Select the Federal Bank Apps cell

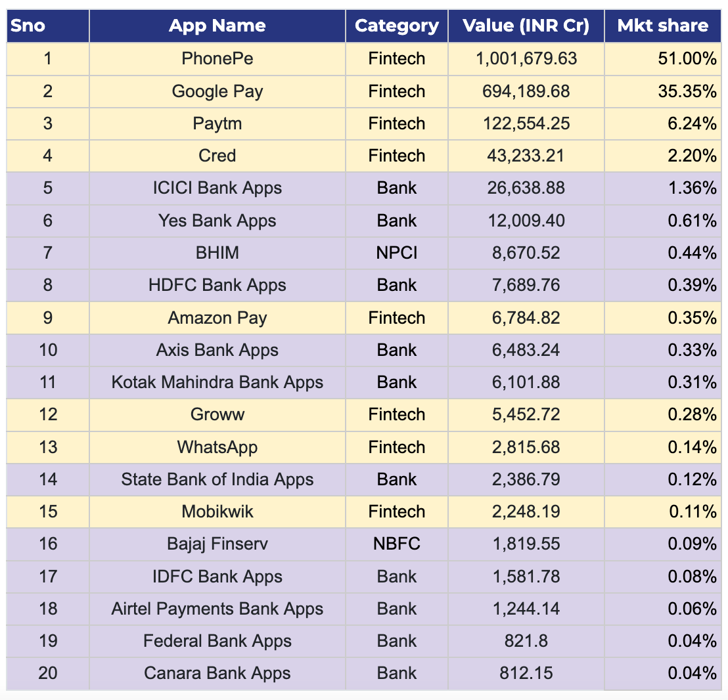pos(217,641)
